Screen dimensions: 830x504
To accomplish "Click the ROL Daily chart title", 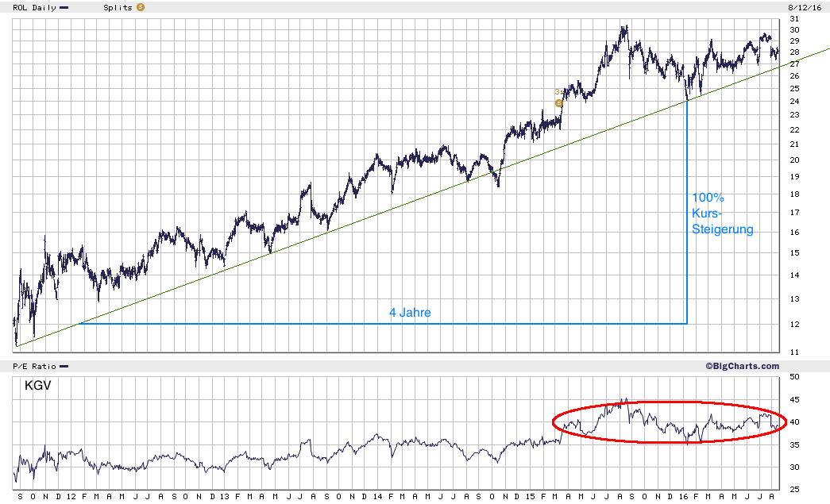I will pos(34,7).
